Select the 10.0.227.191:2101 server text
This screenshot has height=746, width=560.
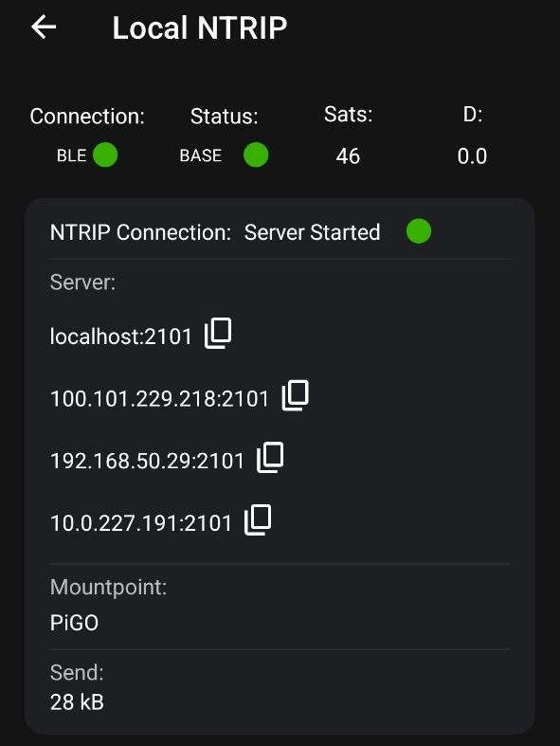tap(141, 523)
